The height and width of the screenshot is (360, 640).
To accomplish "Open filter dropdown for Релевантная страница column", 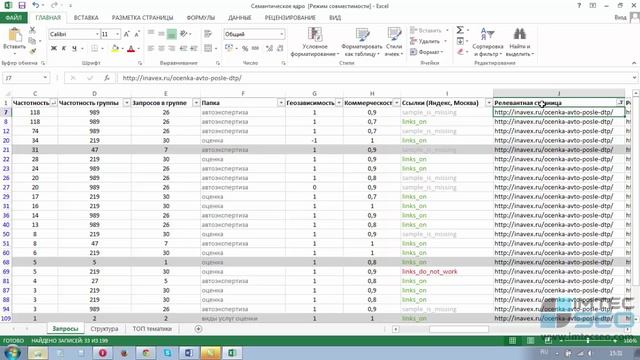I will [620, 103].
